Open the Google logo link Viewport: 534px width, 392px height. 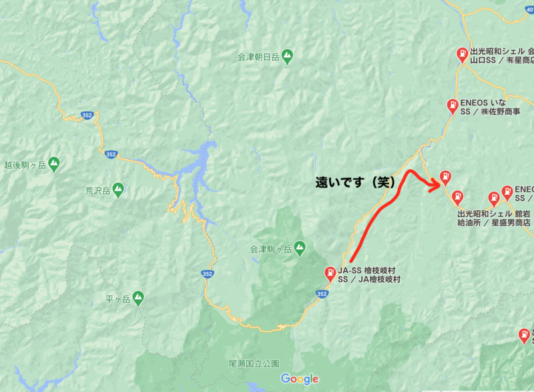(300, 379)
